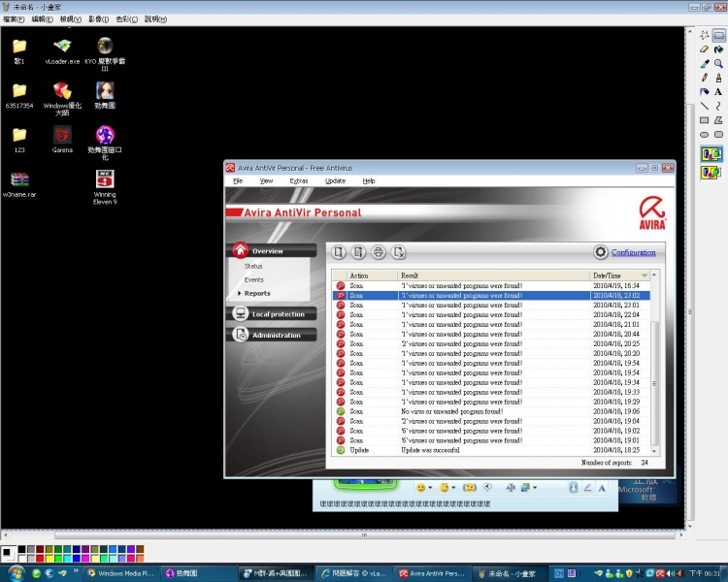Open the Update menu in the Avira window
The image size is (728, 582).
335,181
